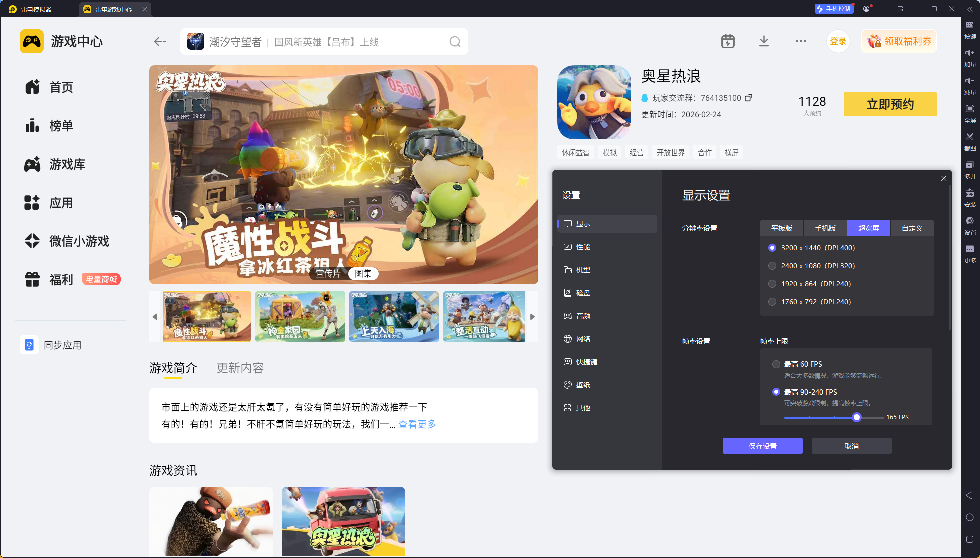The height and width of the screenshot is (558, 980).
Task: Select the 上天入海 screenshot thumbnail
Action: point(394,317)
